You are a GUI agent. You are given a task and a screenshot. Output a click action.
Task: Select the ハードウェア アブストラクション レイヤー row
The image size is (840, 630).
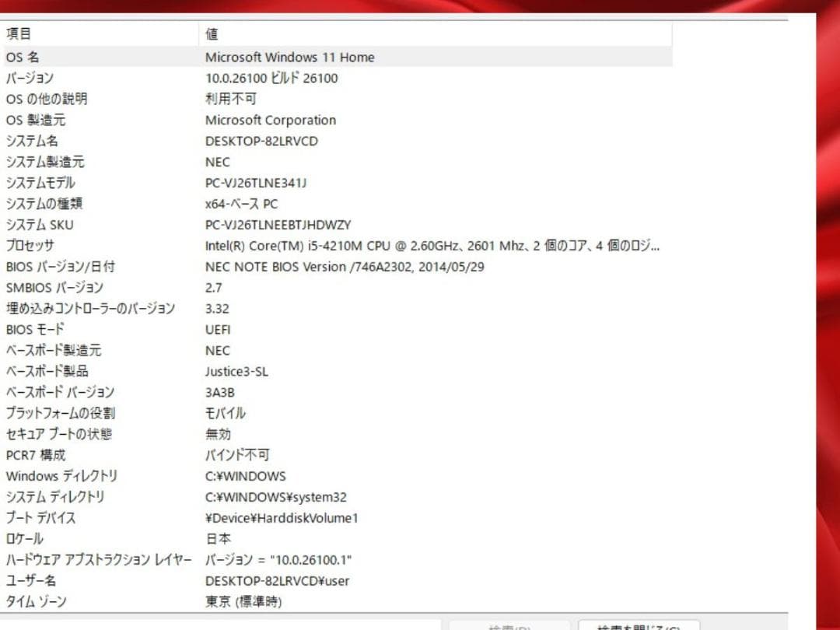point(337,560)
